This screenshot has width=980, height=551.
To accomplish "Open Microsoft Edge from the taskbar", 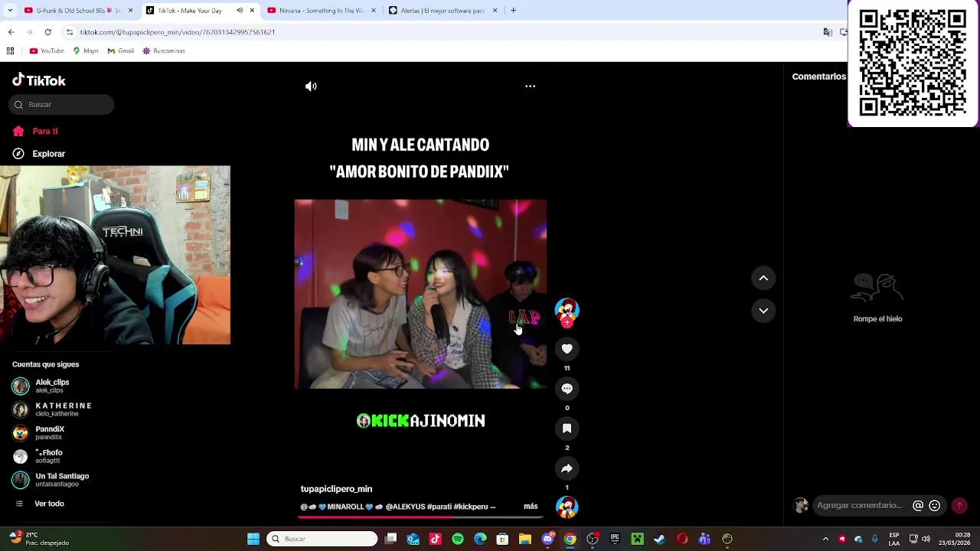I will [x=480, y=539].
